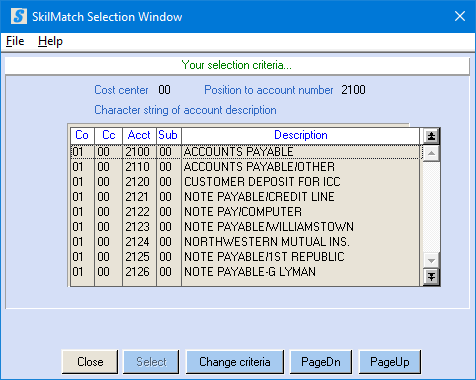This screenshot has width=476, height=380.
Task: Select the NORTHWESTERN MUTUAL INS. row
Action: click(x=245, y=242)
